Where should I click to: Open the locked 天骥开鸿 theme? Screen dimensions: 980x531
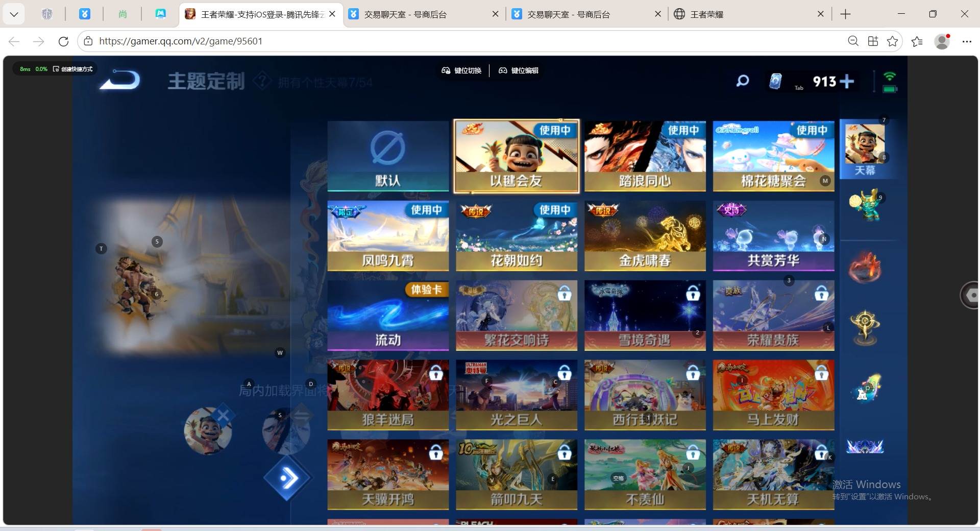pyautogui.click(x=388, y=475)
